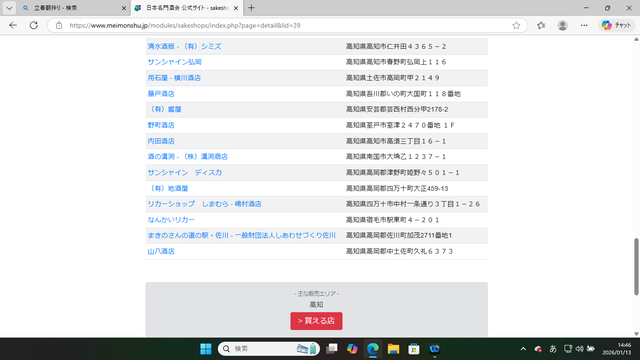The height and width of the screenshot is (360, 640).
Task: Open the Copilot chat button
Action: tap(617, 25)
